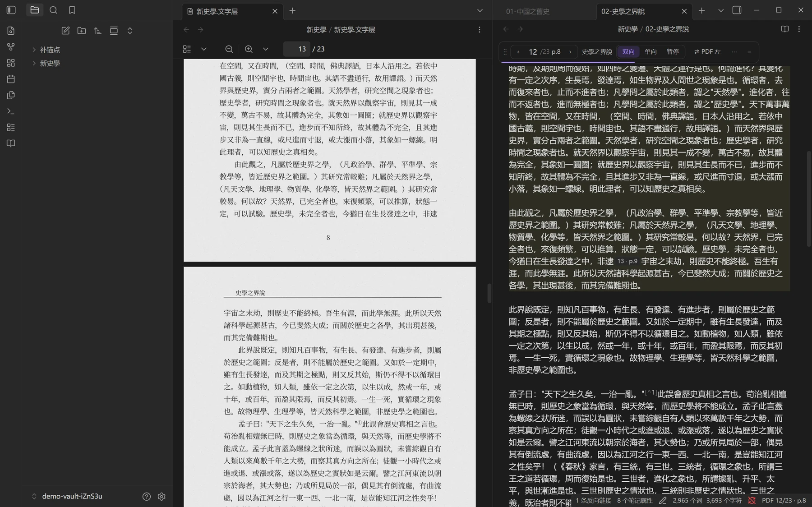
Task: Open the PDF zoom level dropdown
Action: pos(265,49)
